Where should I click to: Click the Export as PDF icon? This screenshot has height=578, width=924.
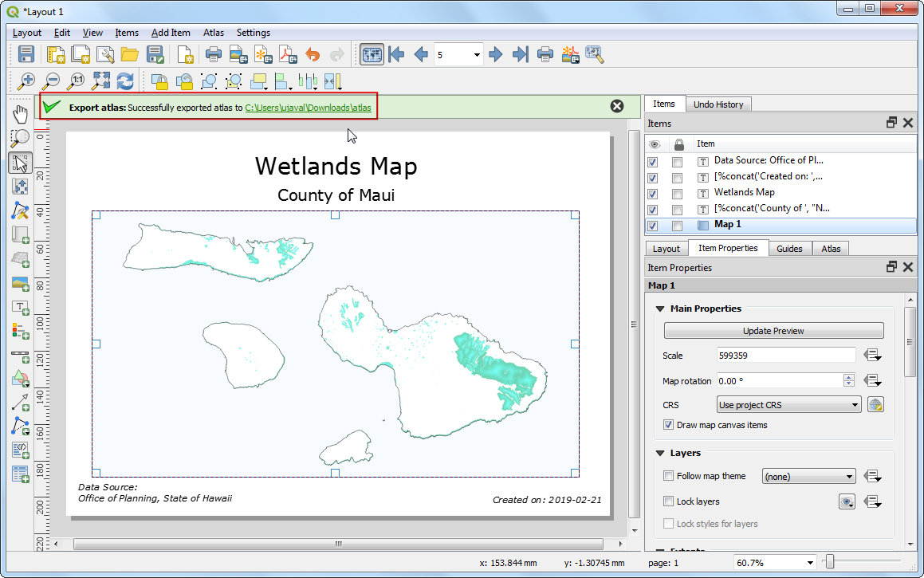[287, 54]
